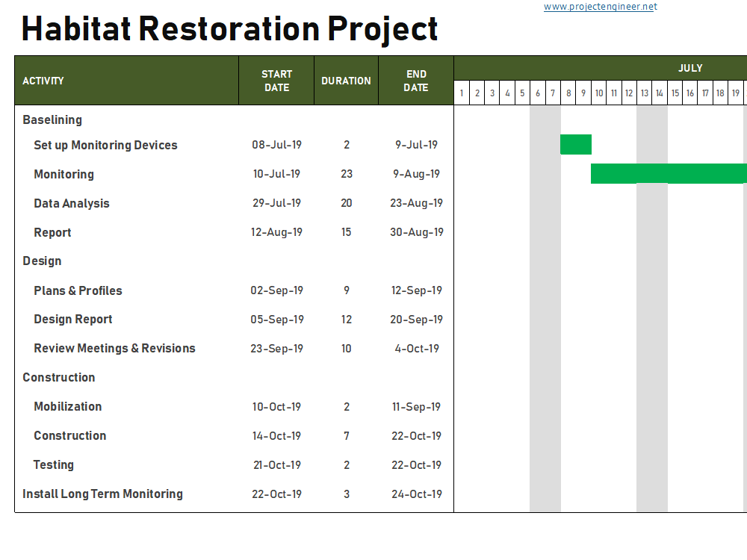747x560 pixels.
Task: Select the Mobilization activity
Action: click(x=68, y=406)
